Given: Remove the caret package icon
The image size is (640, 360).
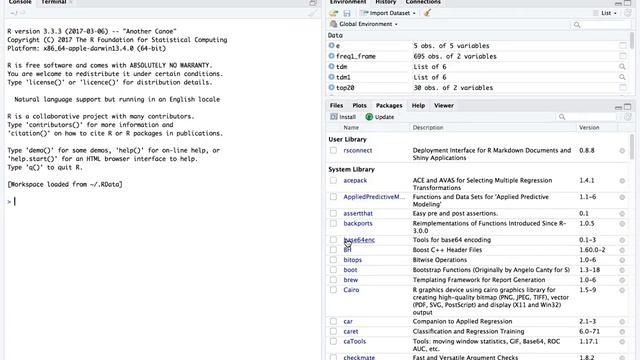Looking at the screenshot, I should click(x=622, y=331).
